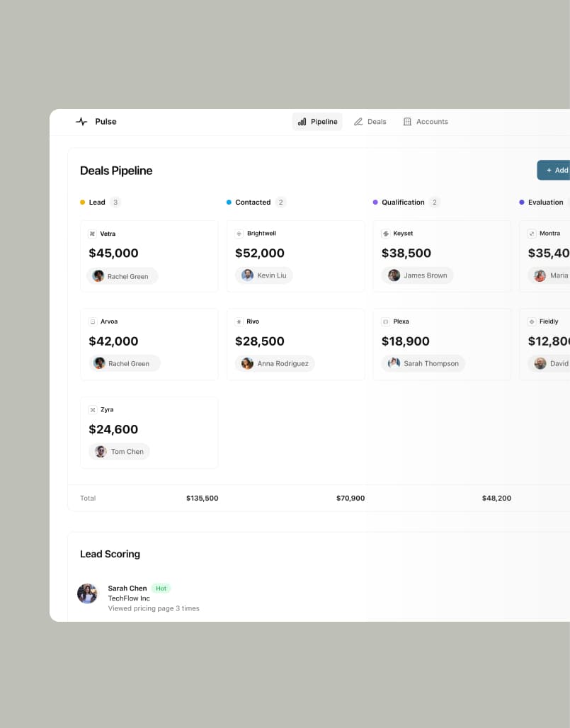
Task: Click the Rivo company logo icon
Action: 239,322
